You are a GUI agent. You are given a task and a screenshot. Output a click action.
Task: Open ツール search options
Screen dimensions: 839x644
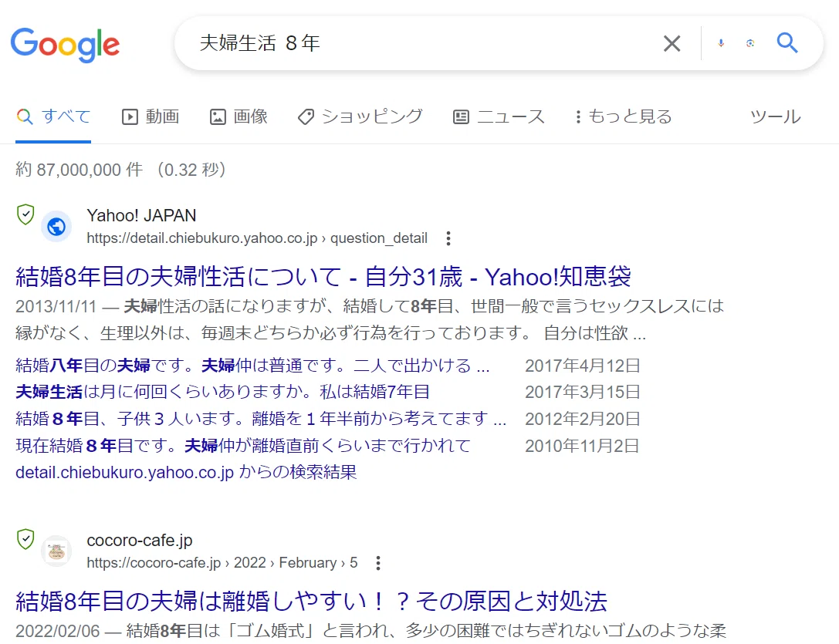click(776, 116)
